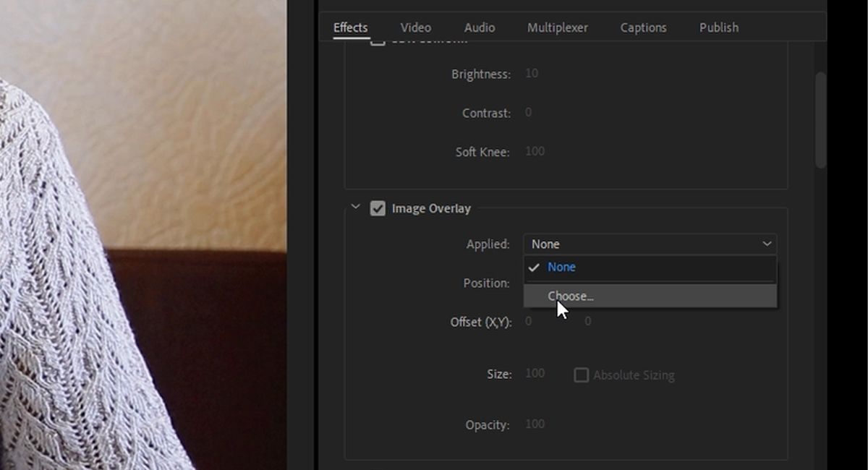868x470 pixels.
Task: Click the Contrast value field
Action: pyautogui.click(x=528, y=112)
